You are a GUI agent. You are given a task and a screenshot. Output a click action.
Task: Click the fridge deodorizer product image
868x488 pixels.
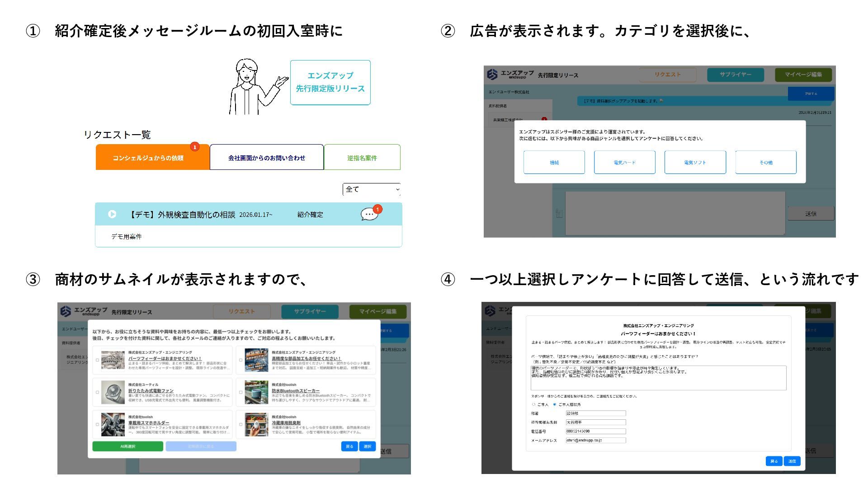pyautogui.click(x=256, y=424)
